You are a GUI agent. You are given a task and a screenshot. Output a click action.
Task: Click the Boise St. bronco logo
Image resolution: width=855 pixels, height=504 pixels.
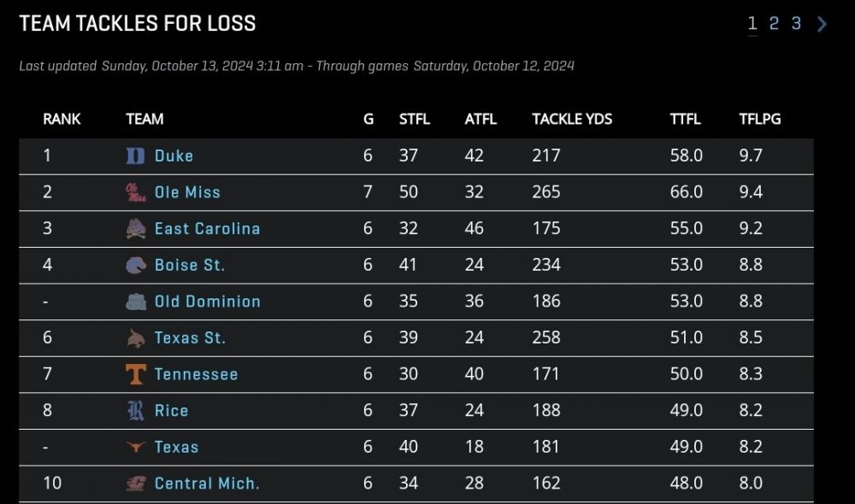click(135, 266)
